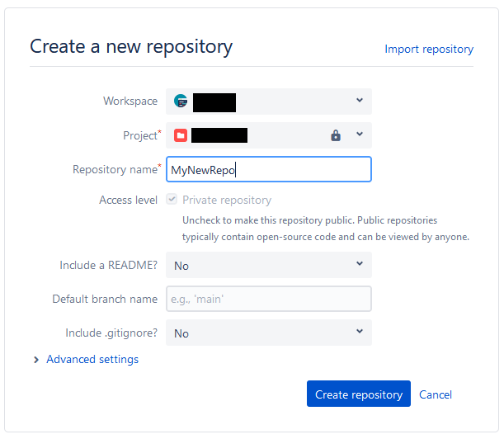Click the Create repository button
504x439 pixels.
point(358,394)
